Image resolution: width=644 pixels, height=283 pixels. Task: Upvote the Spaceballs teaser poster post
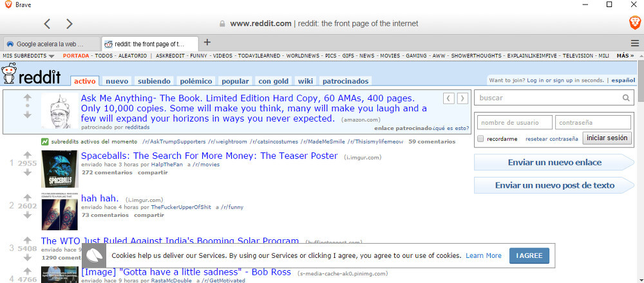tap(27, 155)
